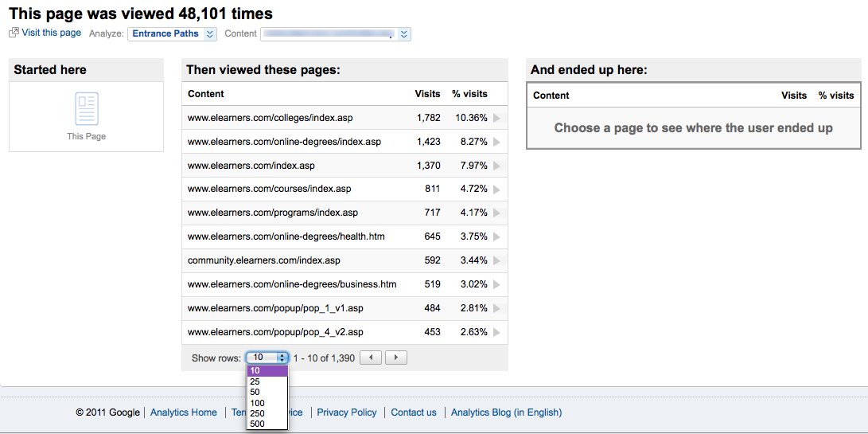
Task: Pick 500 rows option
Action: pyautogui.click(x=257, y=424)
